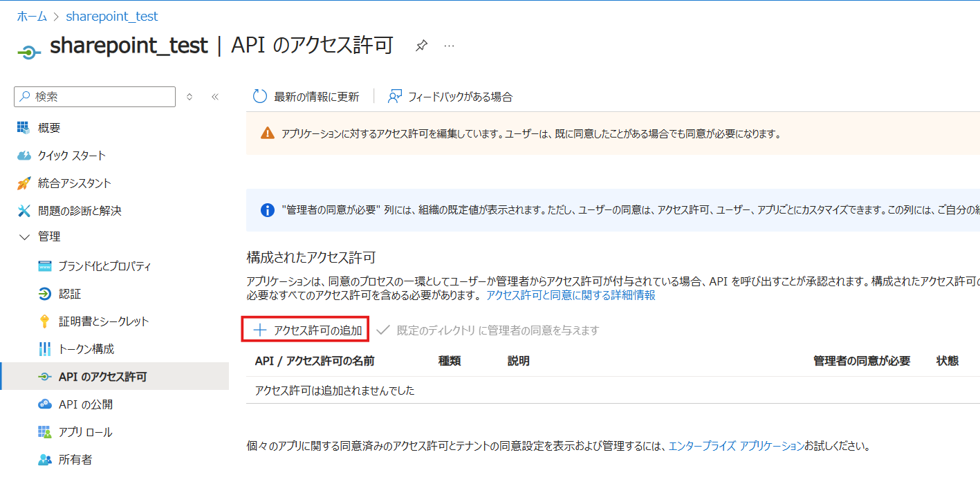Collapse the sidebar menu with double chevron

click(215, 97)
